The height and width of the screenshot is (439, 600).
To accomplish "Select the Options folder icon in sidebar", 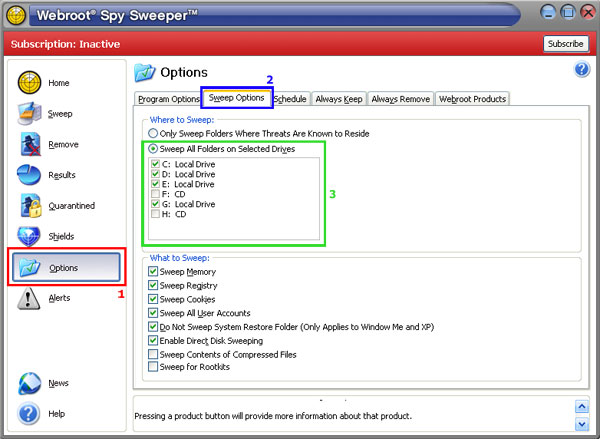I will point(30,267).
